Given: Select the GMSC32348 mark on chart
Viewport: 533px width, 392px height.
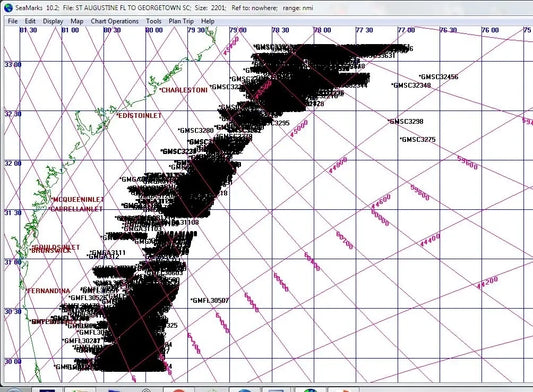Looking at the screenshot, I should (x=411, y=85).
